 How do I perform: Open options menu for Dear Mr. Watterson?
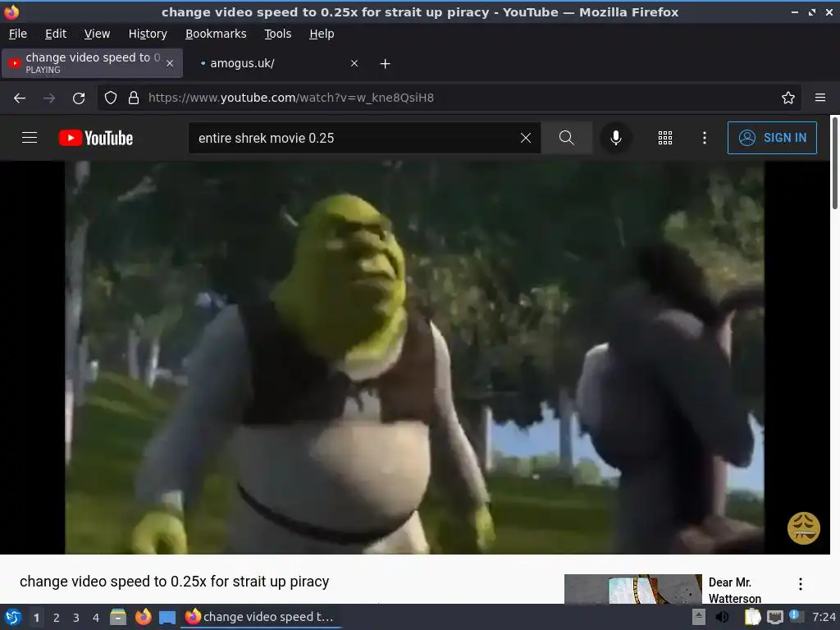801,584
